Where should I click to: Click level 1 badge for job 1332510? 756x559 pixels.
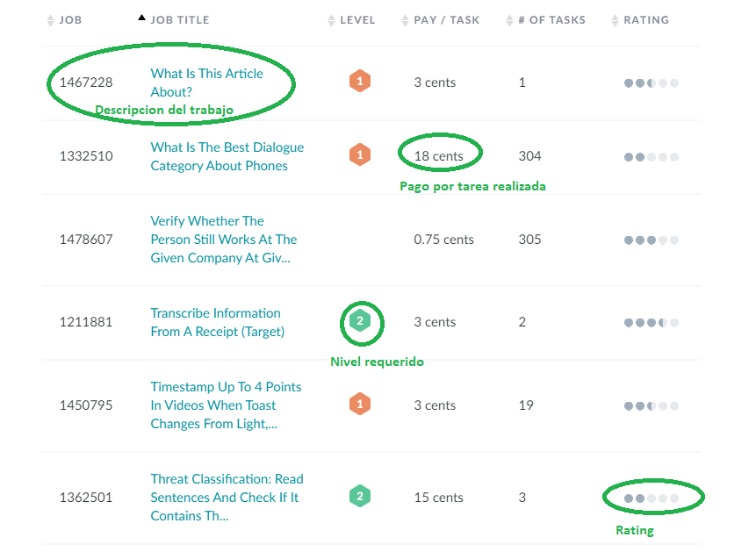point(358,155)
